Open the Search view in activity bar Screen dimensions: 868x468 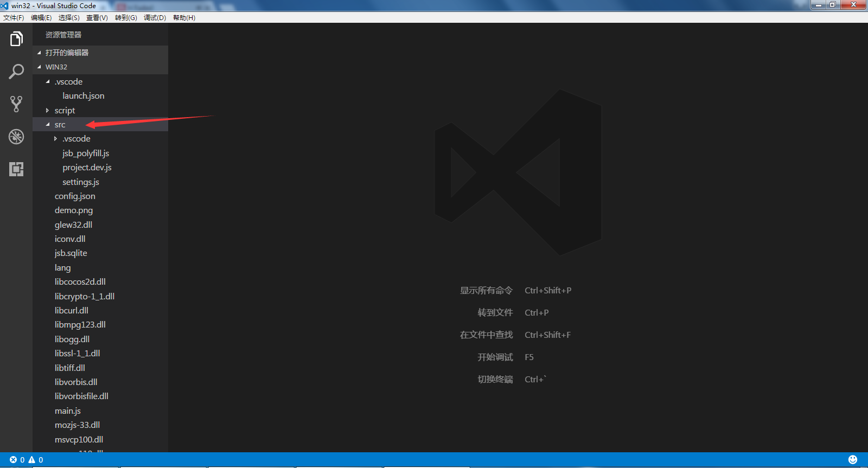point(16,72)
